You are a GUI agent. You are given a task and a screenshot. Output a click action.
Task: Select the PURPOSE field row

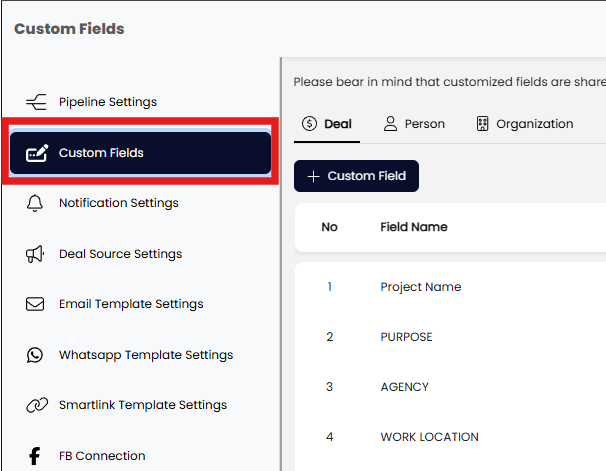point(406,337)
